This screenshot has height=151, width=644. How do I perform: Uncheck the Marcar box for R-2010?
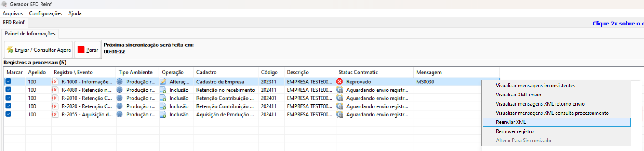tap(8, 98)
